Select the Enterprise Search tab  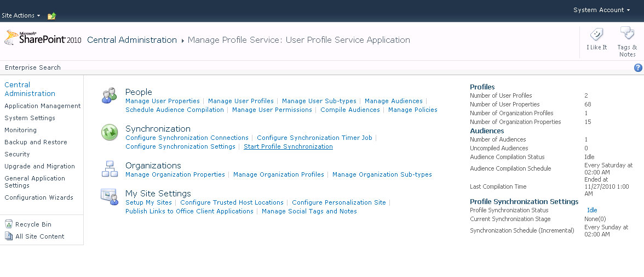pyautogui.click(x=33, y=67)
